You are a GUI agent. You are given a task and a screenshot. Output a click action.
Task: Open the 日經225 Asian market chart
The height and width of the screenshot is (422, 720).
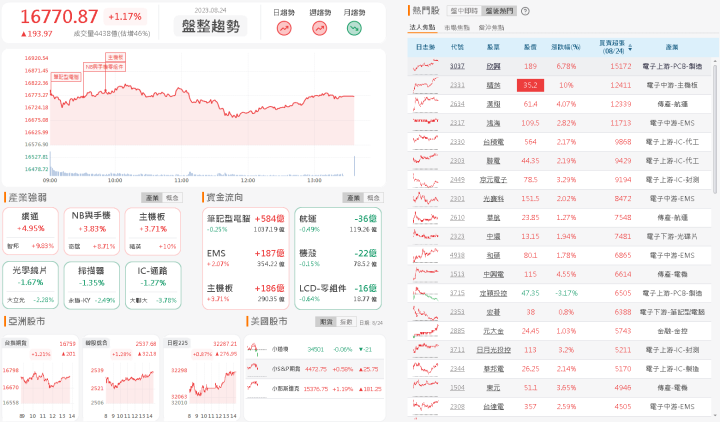tap(202, 377)
